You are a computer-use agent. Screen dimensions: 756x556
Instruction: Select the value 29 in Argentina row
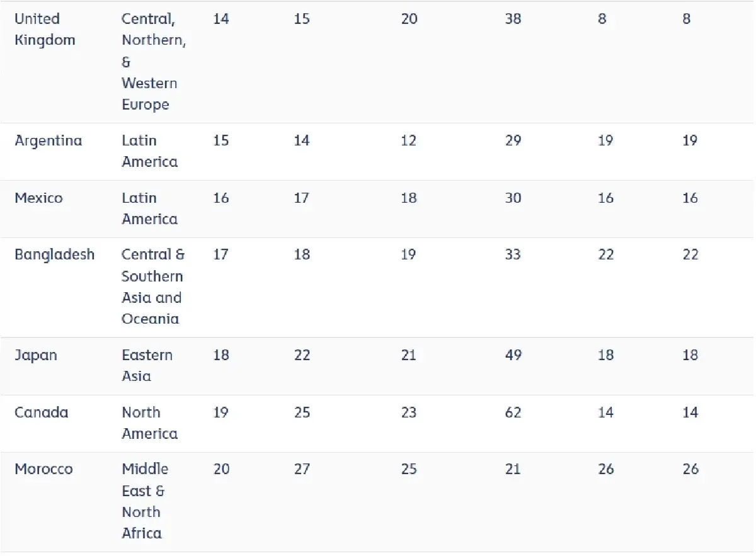513,140
